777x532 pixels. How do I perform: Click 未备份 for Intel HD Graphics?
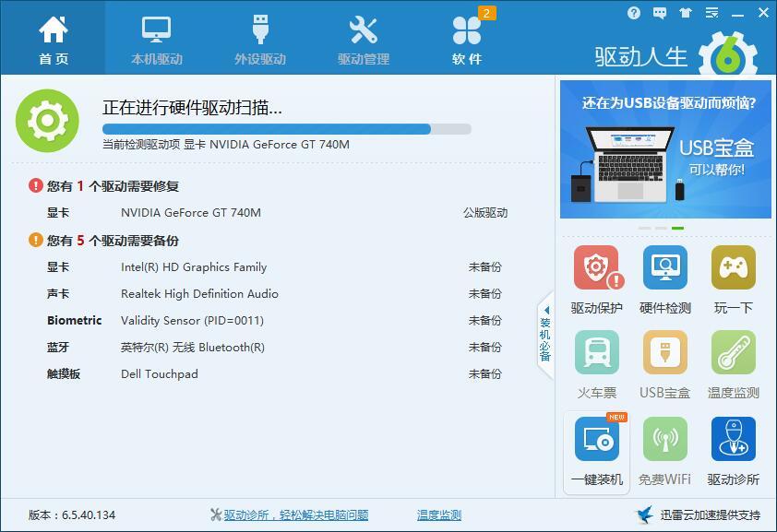tap(485, 267)
